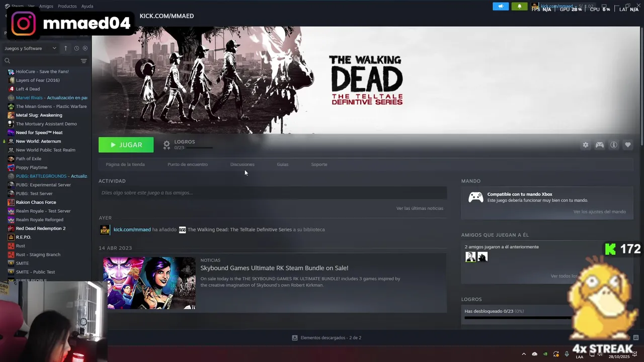Select Layers of Fear (2016)
This screenshot has width=644, height=362.
pos(38,80)
